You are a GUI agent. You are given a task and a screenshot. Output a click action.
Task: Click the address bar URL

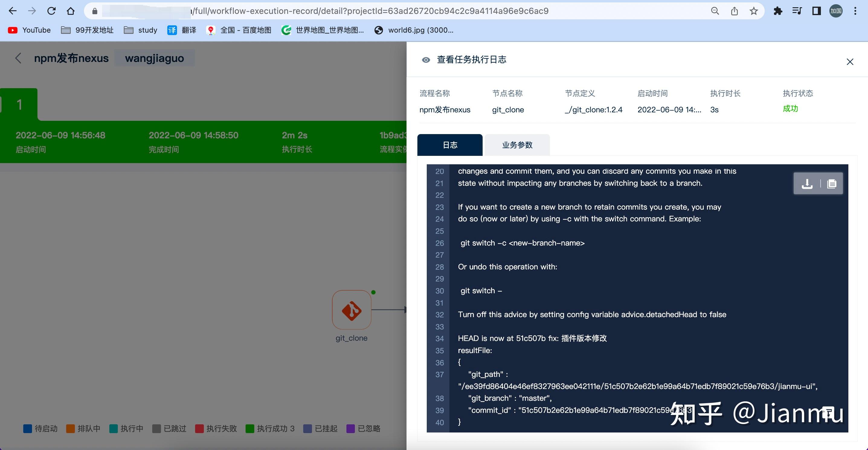[371, 11]
